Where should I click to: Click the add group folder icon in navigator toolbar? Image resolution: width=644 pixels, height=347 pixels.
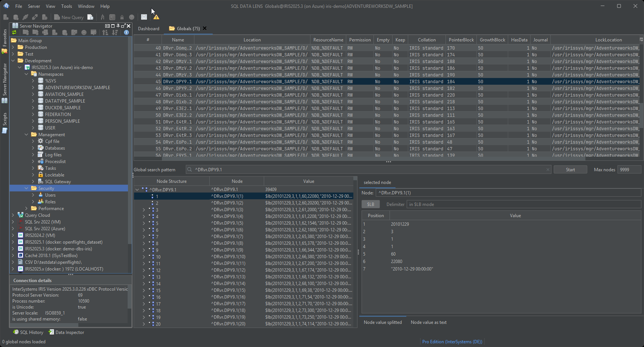coord(26,32)
